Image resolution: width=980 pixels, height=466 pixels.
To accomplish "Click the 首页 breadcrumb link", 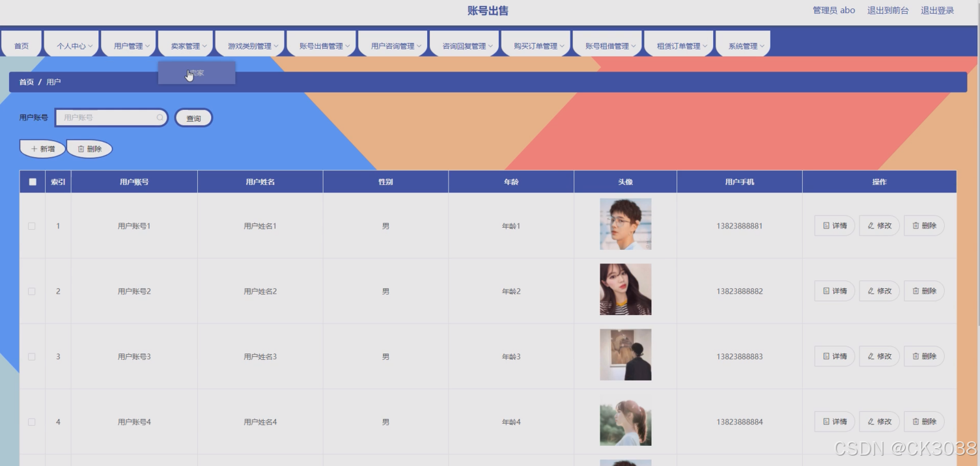I will pos(26,82).
